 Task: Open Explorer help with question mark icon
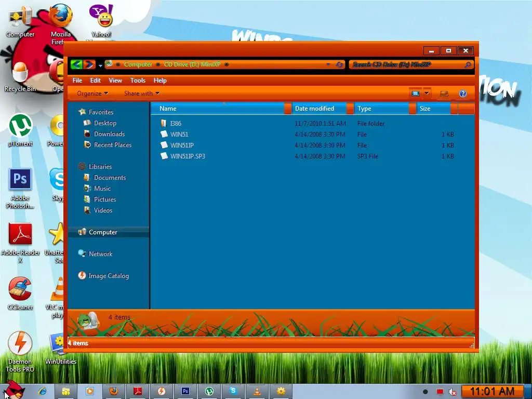click(463, 94)
